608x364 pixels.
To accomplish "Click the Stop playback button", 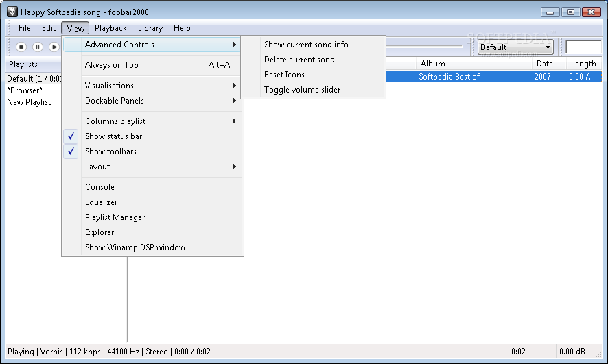I will 21,47.
